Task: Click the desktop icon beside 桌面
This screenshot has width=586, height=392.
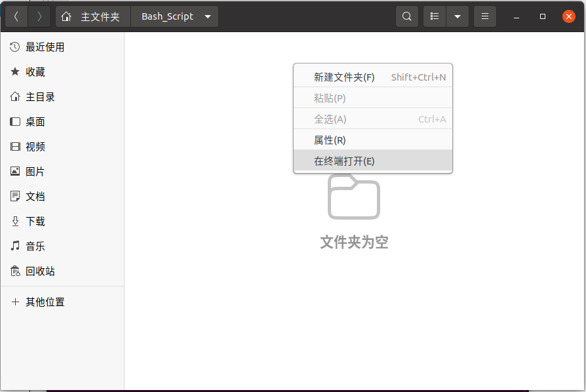Action: pos(15,122)
